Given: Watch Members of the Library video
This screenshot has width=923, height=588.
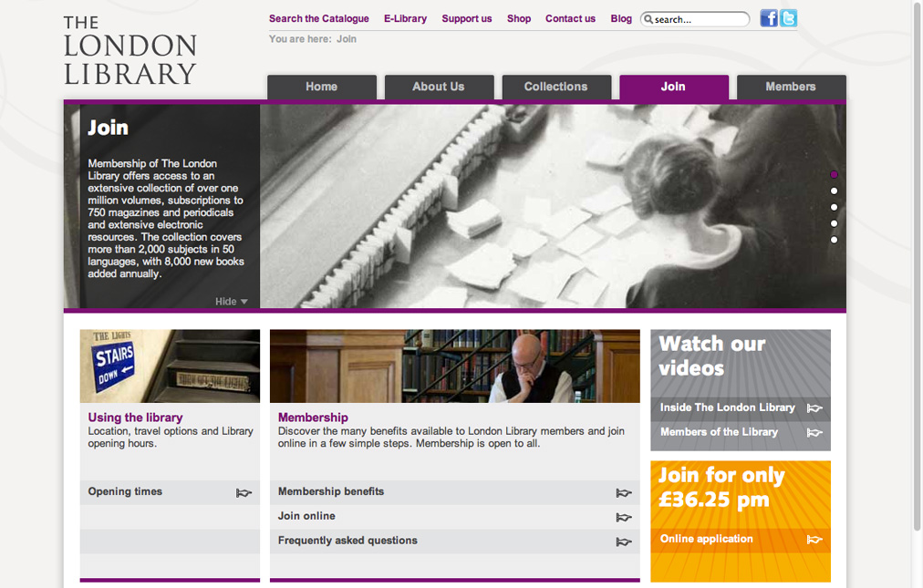Looking at the screenshot, I should pos(719,432).
